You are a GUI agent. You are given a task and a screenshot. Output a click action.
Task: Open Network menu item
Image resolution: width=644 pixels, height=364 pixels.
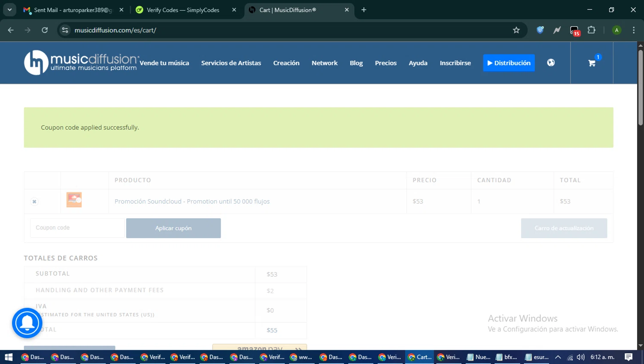[325, 63]
